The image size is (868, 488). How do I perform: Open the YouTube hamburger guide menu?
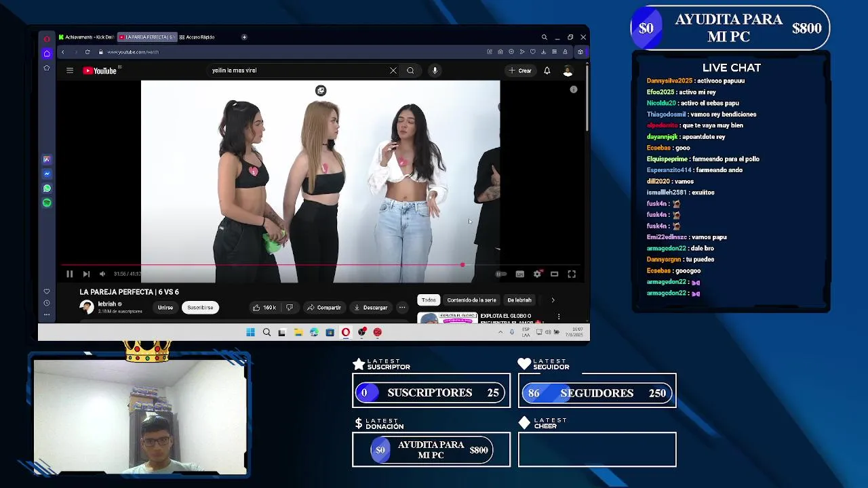click(70, 70)
